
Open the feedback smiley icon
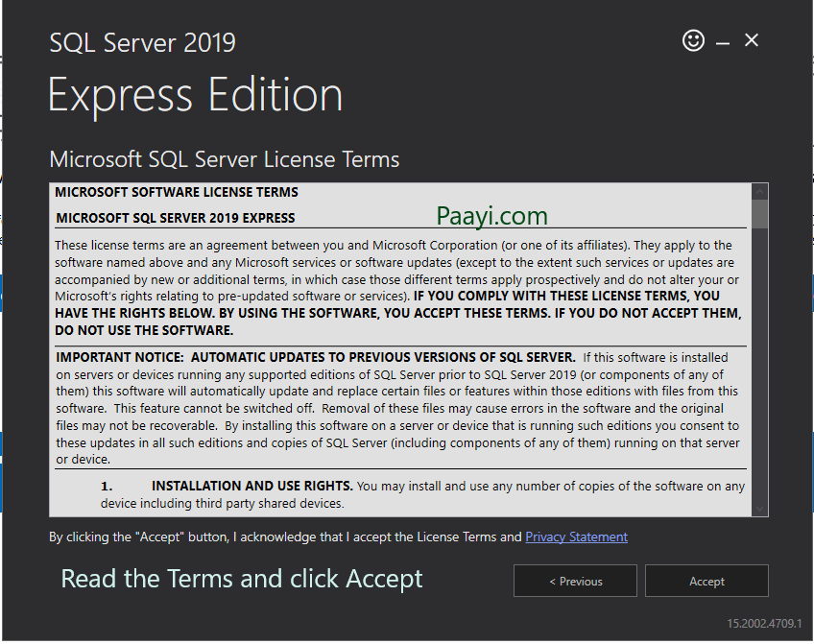693,40
